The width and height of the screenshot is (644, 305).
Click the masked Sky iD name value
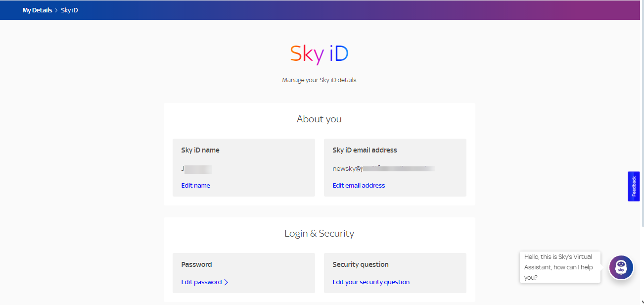pos(196,169)
